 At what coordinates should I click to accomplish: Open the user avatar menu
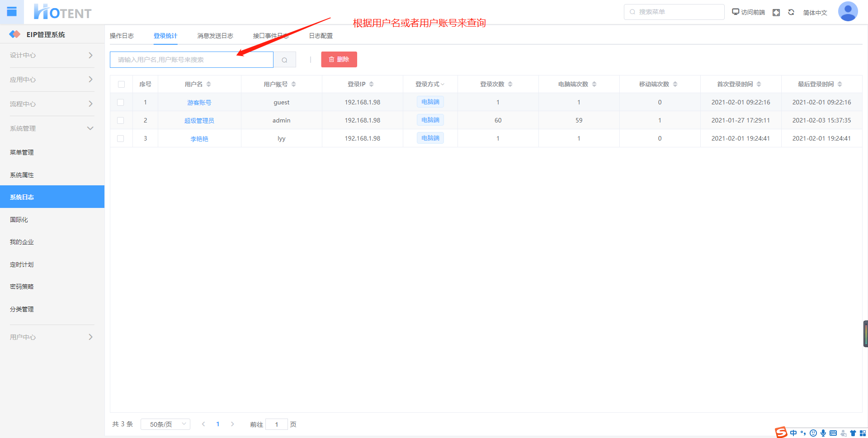pos(848,12)
